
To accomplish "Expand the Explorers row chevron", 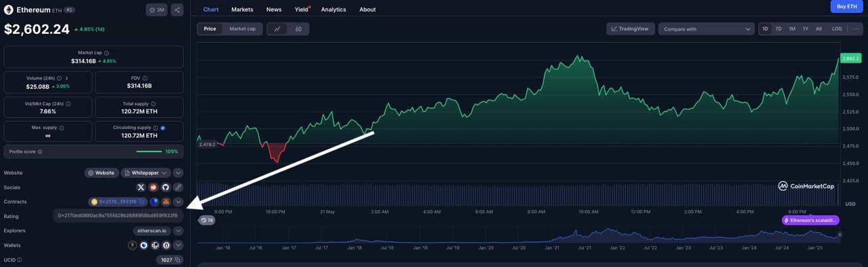I will click(x=178, y=231).
